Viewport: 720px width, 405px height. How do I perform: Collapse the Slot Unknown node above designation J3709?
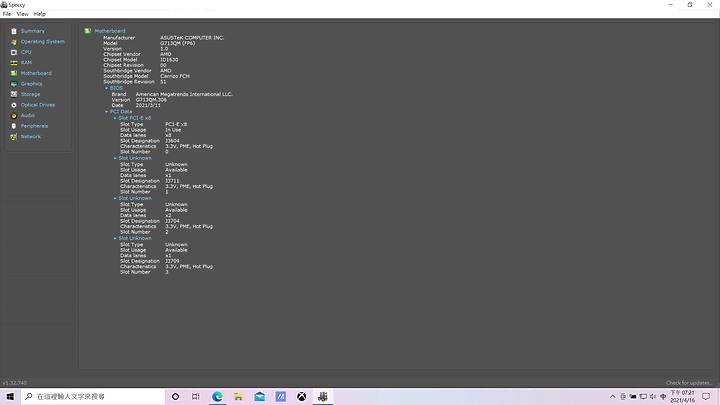(x=115, y=238)
